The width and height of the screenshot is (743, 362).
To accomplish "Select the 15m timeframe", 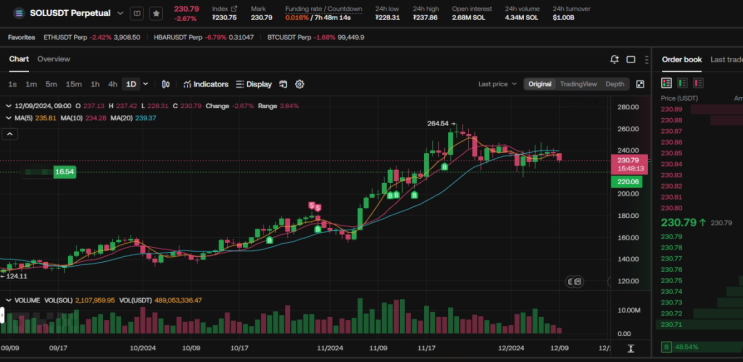I will (73, 84).
